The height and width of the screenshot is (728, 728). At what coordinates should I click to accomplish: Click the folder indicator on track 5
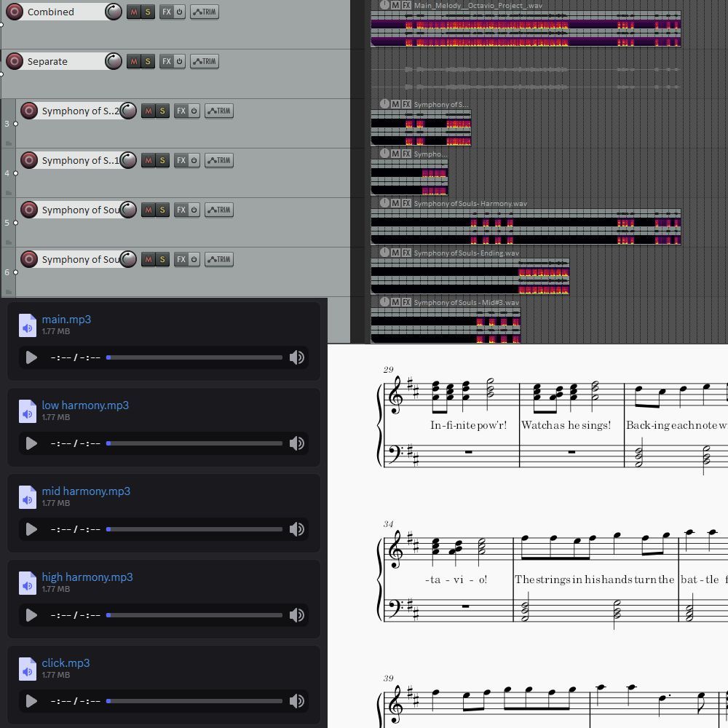click(9, 241)
